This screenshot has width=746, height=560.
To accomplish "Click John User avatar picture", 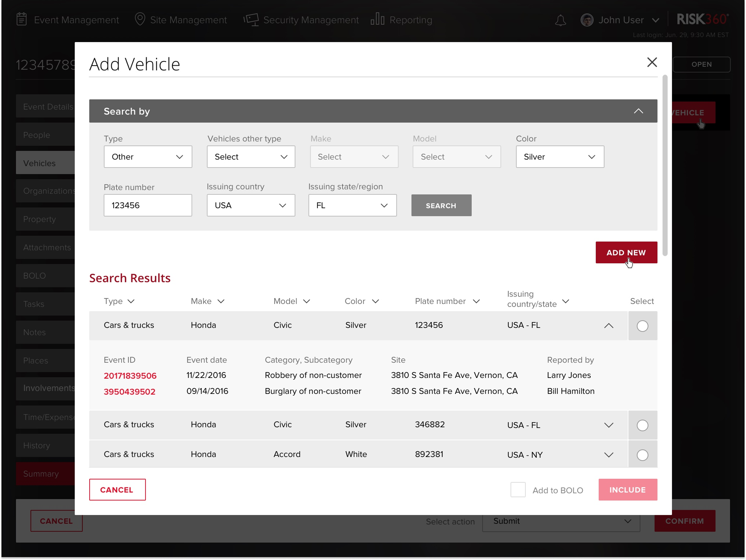I will 587,20.
